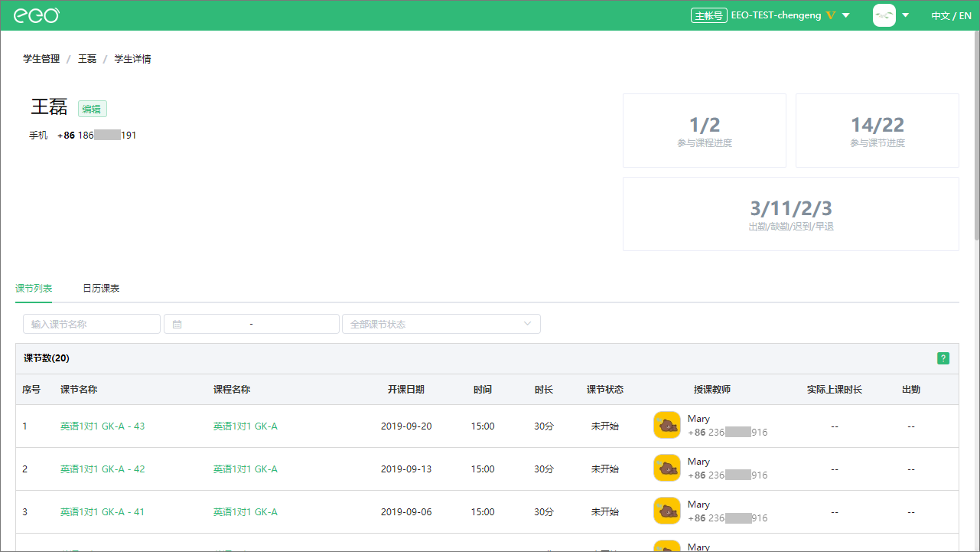
Task: Click 未开始 status in the 2019-09-20 row
Action: coord(605,426)
